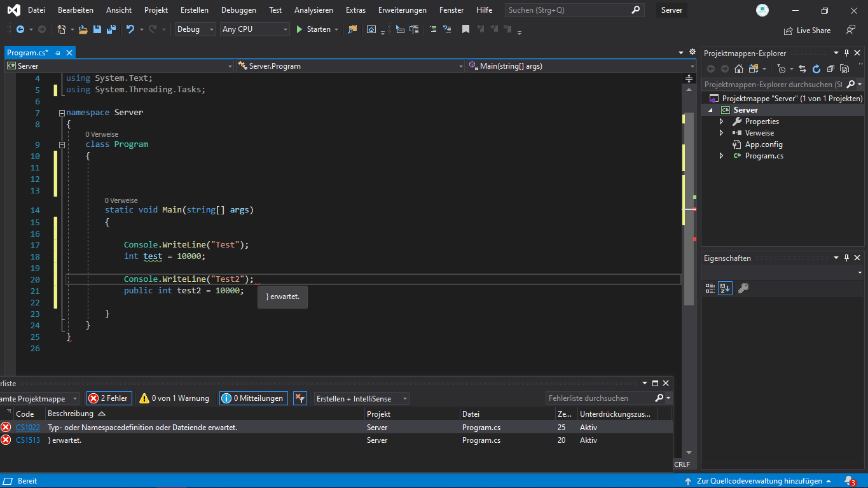This screenshot has width=868, height=488.
Task: Click the wrench icon in Eigenschaften panel
Action: pyautogui.click(x=743, y=288)
